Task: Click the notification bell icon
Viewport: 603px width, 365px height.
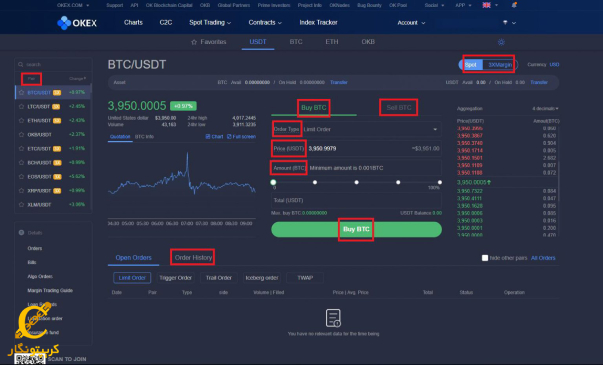Action: pos(514,5)
